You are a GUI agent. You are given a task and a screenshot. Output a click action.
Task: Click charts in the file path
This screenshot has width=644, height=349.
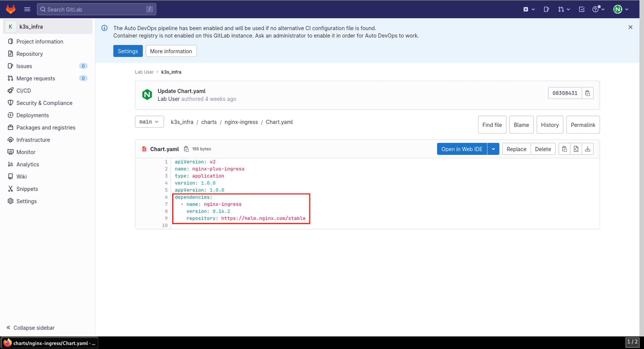pyautogui.click(x=209, y=122)
